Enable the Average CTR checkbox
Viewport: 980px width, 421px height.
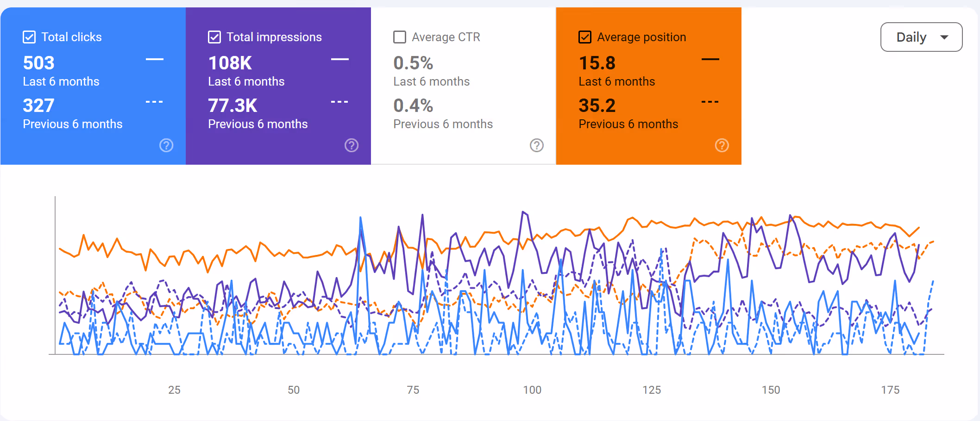pos(400,37)
